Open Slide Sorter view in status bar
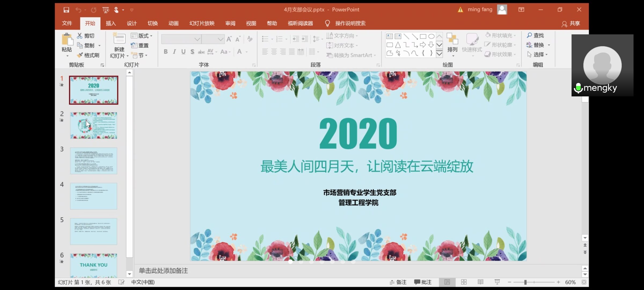The width and height of the screenshot is (644, 290). [464, 282]
